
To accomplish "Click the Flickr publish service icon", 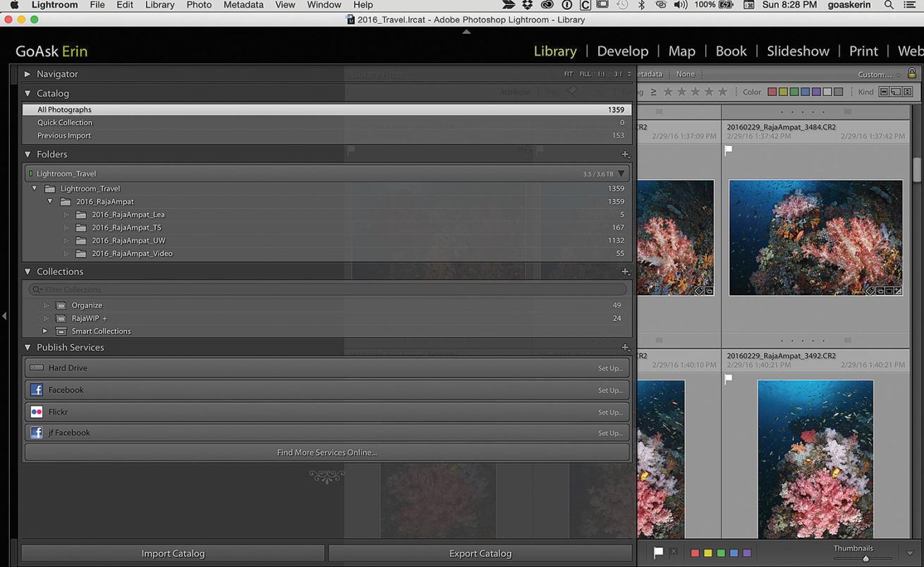I will click(37, 412).
